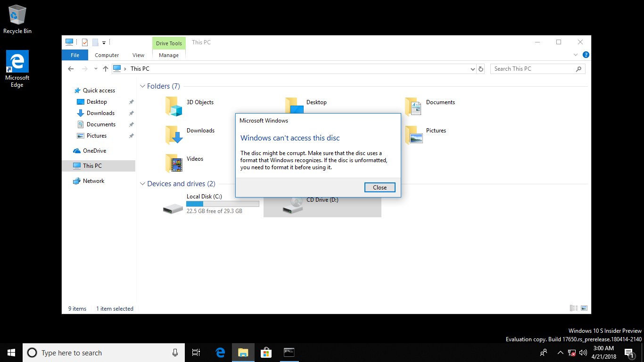The width and height of the screenshot is (644, 362).
Task: Click the Properties icon in the quick access toolbar
Action: click(x=85, y=42)
